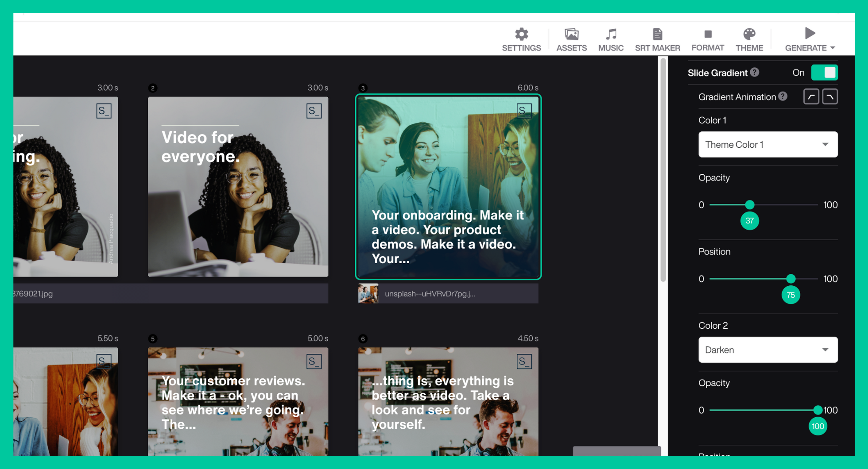This screenshot has width=868, height=469.
Task: Click the Gradient Animation help icon
Action: (783, 96)
